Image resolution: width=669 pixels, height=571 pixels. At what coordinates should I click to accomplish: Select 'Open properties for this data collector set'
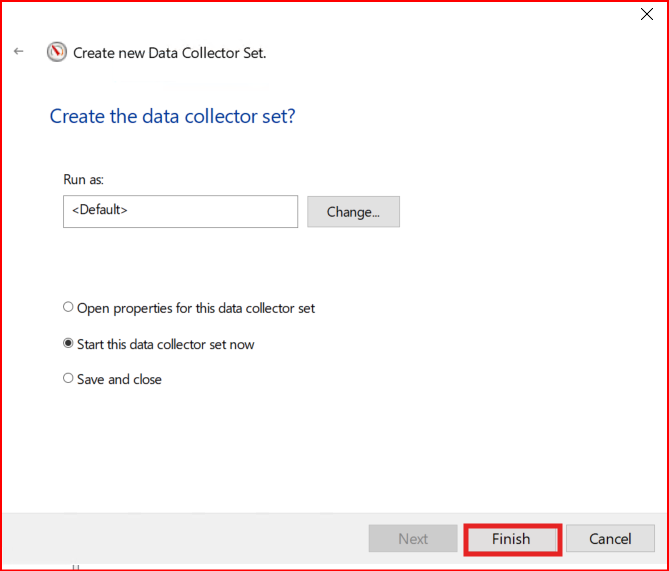pos(68,308)
